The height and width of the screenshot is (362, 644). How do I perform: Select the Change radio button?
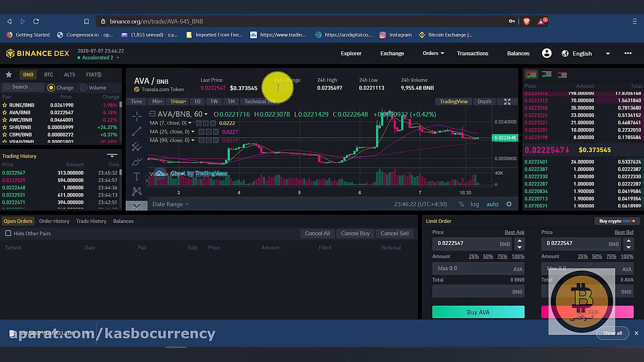51,88
